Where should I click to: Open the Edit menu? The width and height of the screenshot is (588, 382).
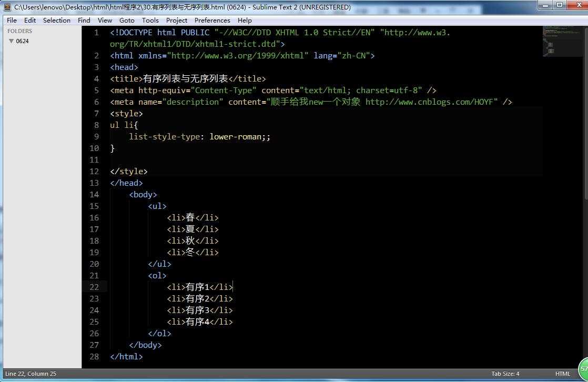(x=30, y=21)
